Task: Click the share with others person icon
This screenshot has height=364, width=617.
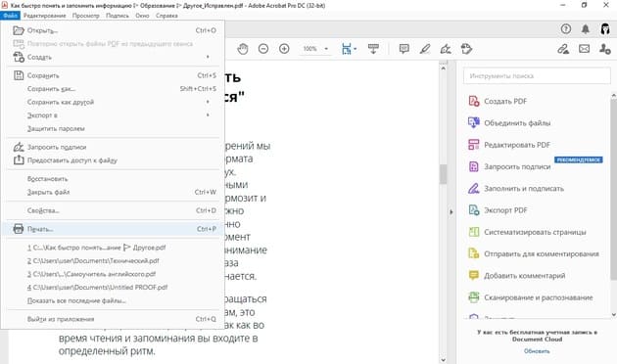Action: 605,49
